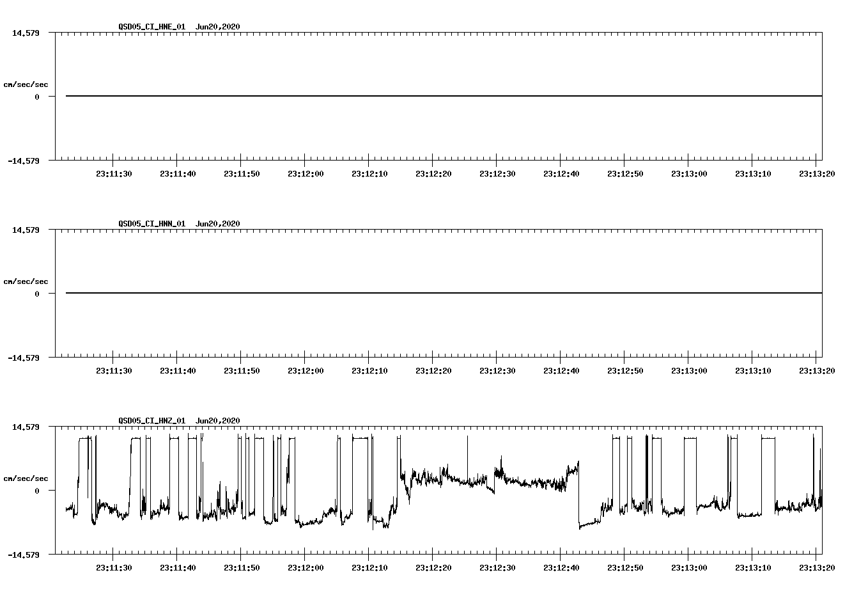Image resolution: width=868 pixels, height=591 pixels.
Task: Click the flat HNE trace line
Action: 444,96
